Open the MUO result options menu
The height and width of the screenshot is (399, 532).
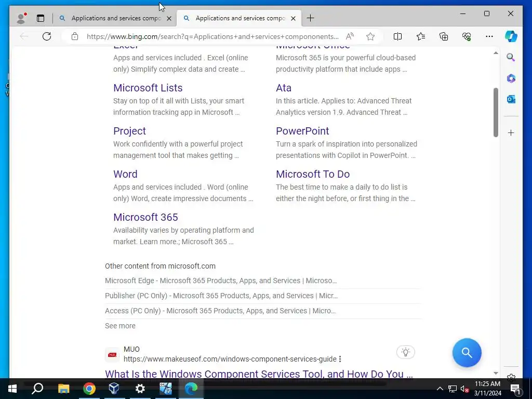[x=340, y=359]
